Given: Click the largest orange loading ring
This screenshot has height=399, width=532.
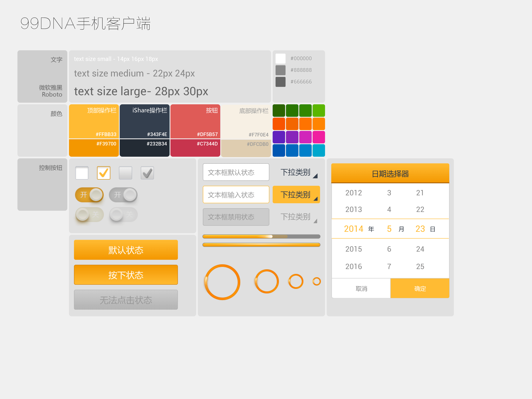Looking at the screenshot, I should click(222, 282).
